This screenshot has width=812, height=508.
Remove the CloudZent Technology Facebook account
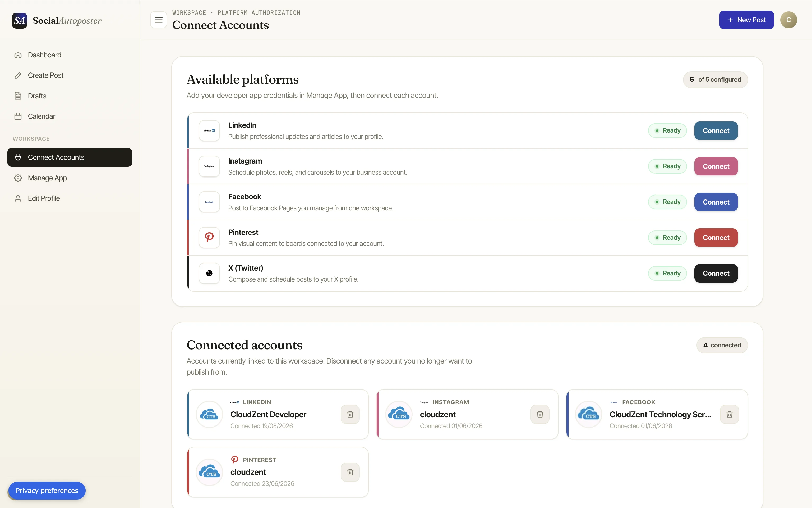coord(730,414)
